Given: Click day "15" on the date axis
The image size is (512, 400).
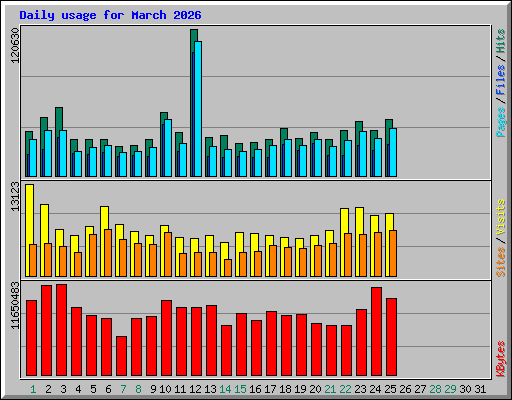Looking at the screenshot, I should tap(240, 389).
